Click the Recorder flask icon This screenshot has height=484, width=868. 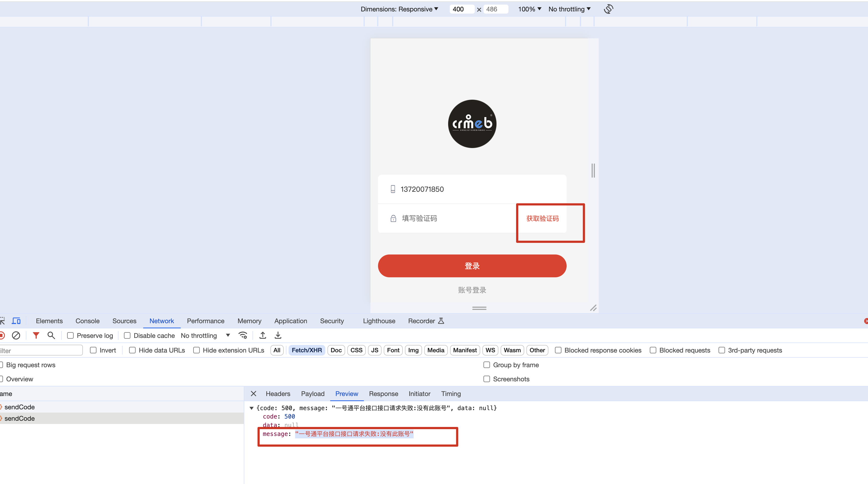click(441, 321)
